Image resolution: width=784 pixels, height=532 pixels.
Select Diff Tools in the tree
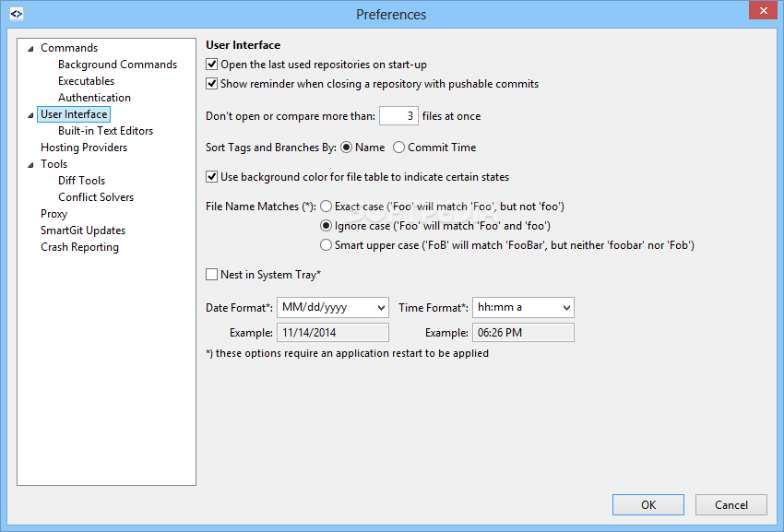81,181
